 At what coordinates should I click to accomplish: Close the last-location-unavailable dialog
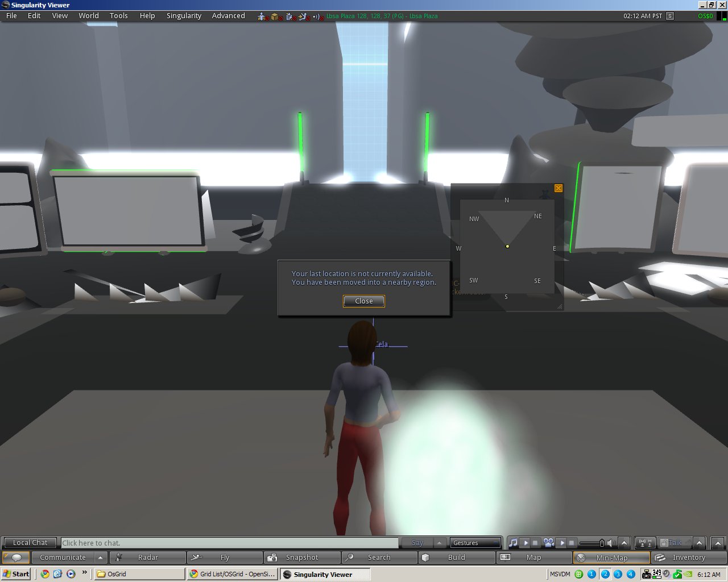[363, 301]
